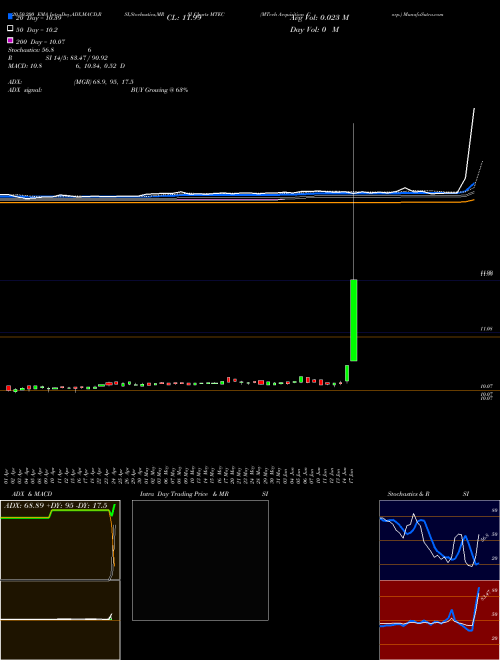Click the 'Avg Vol: 0.023 M' label
The image size is (500, 660).
point(320,18)
